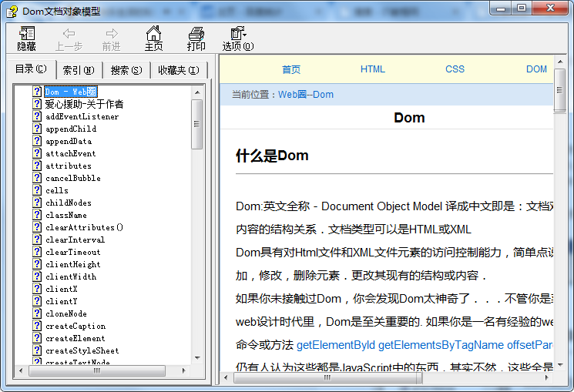Click the content pane horizontal scrollbar thumb

point(327,377)
